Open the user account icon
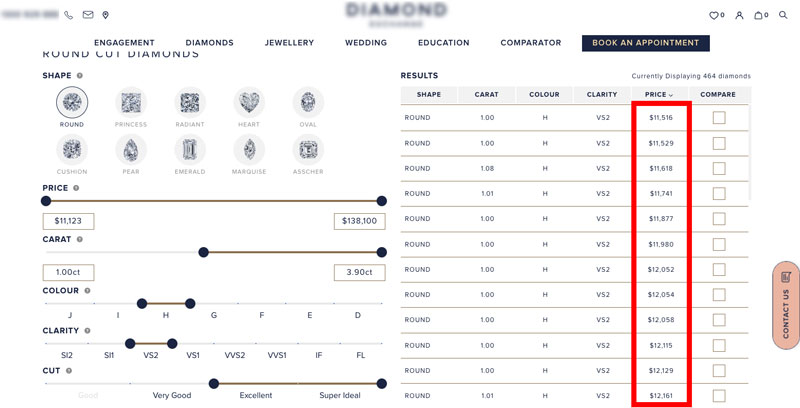 coord(739,15)
